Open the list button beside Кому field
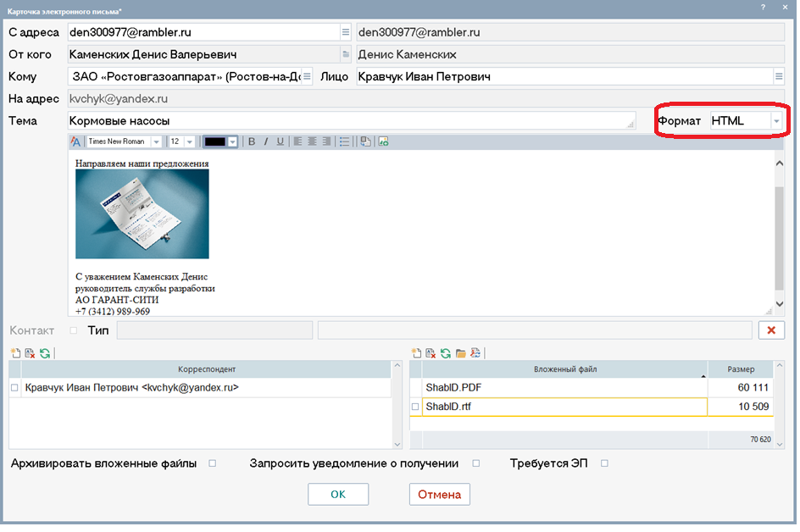800x532 pixels. (x=307, y=76)
